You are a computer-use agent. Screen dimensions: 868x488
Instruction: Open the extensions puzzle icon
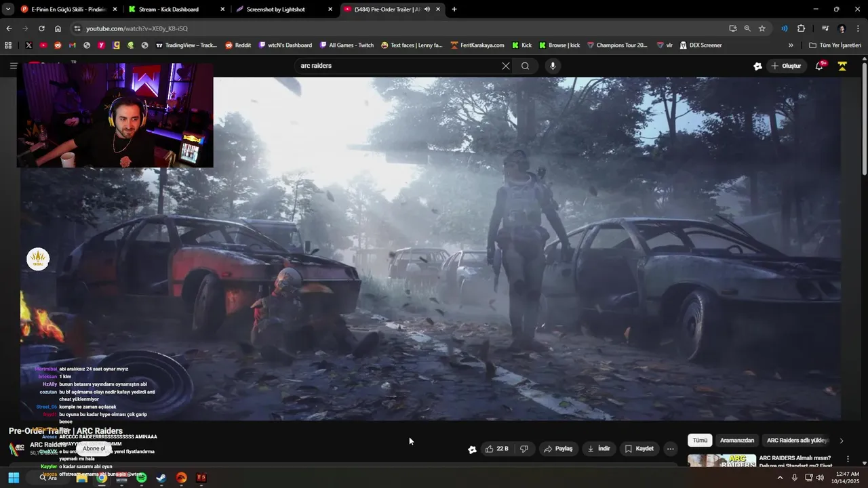coord(801,28)
